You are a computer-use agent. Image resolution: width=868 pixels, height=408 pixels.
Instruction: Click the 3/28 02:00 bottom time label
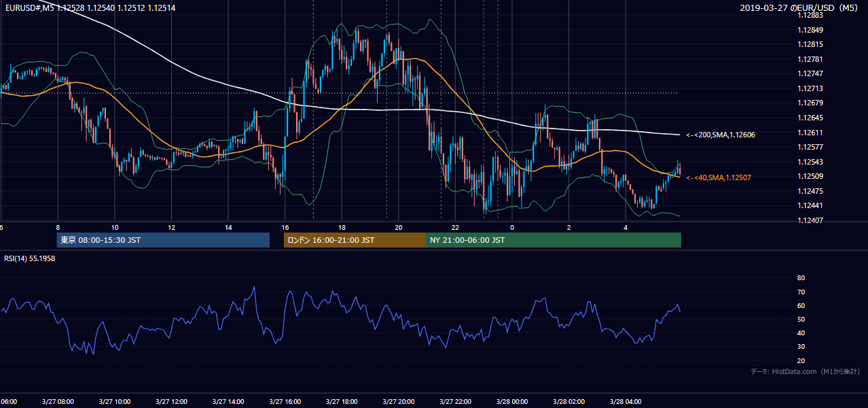point(569,402)
